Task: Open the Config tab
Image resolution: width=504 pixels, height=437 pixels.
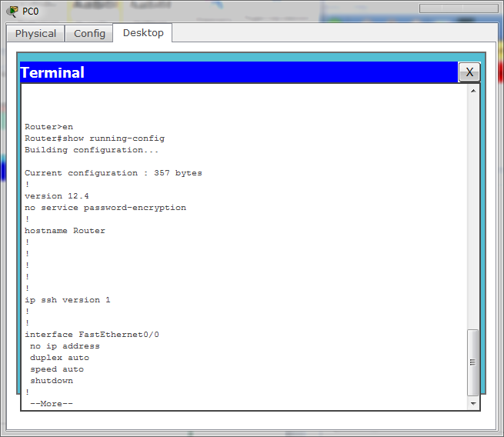Action: (89, 33)
